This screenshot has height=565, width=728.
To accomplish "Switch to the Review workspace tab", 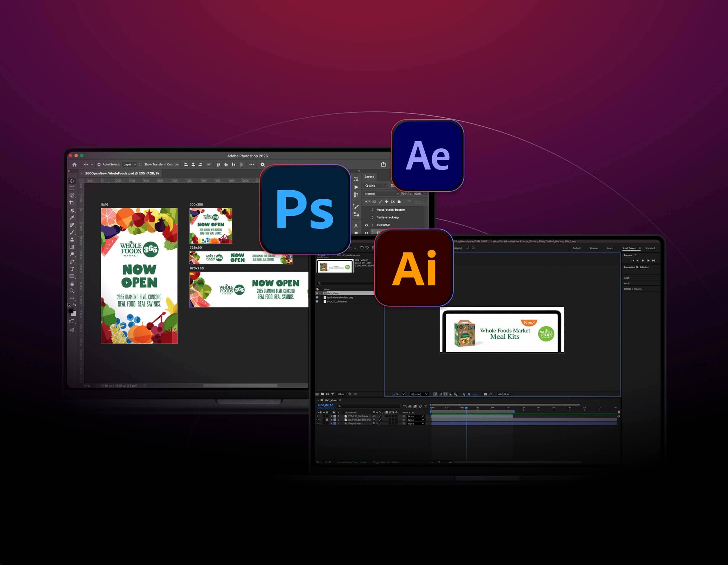I will 593,248.
